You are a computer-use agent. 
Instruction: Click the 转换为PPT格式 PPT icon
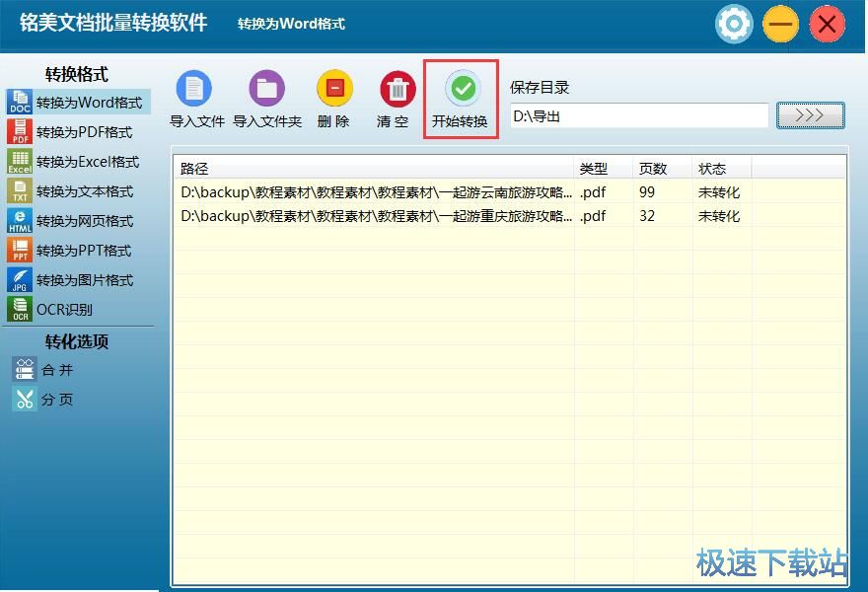pyautogui.click(x=18, y=251)
